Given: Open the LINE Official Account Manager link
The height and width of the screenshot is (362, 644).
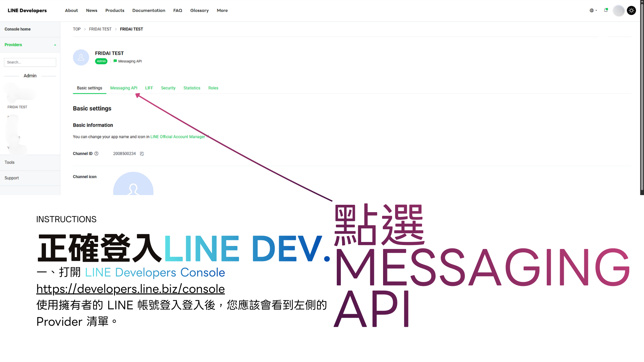Looking at the screenshot, I should [x=177, y=137].
